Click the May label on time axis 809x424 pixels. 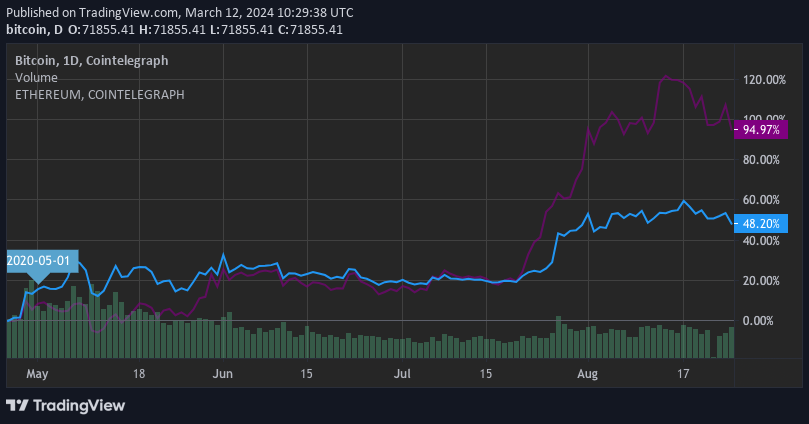[37, 374]
